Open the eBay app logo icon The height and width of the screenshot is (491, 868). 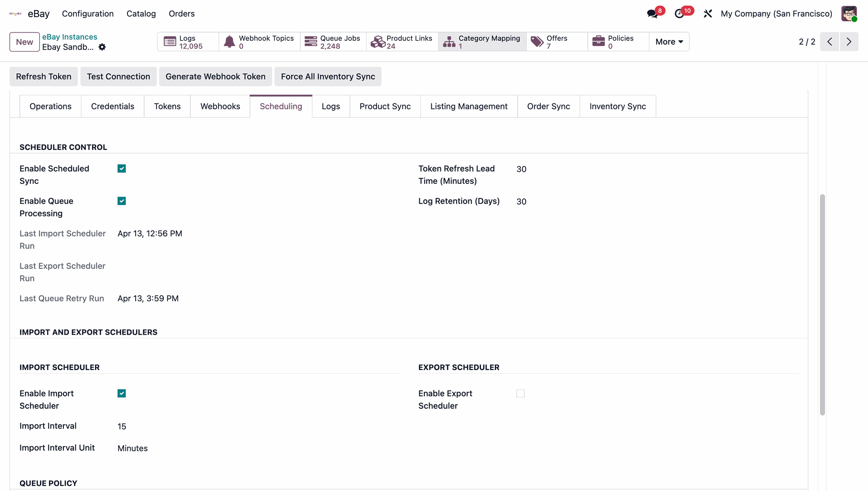(x=15, y=14)
